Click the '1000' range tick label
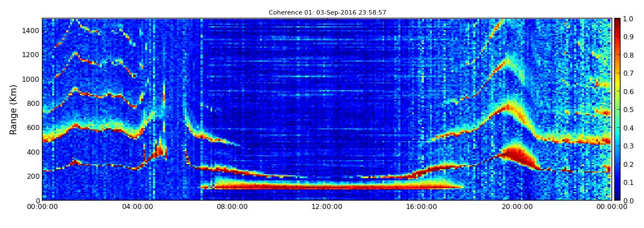Viewport: 644px width, 228px height. pyautogui.click(x=31, y=80)
